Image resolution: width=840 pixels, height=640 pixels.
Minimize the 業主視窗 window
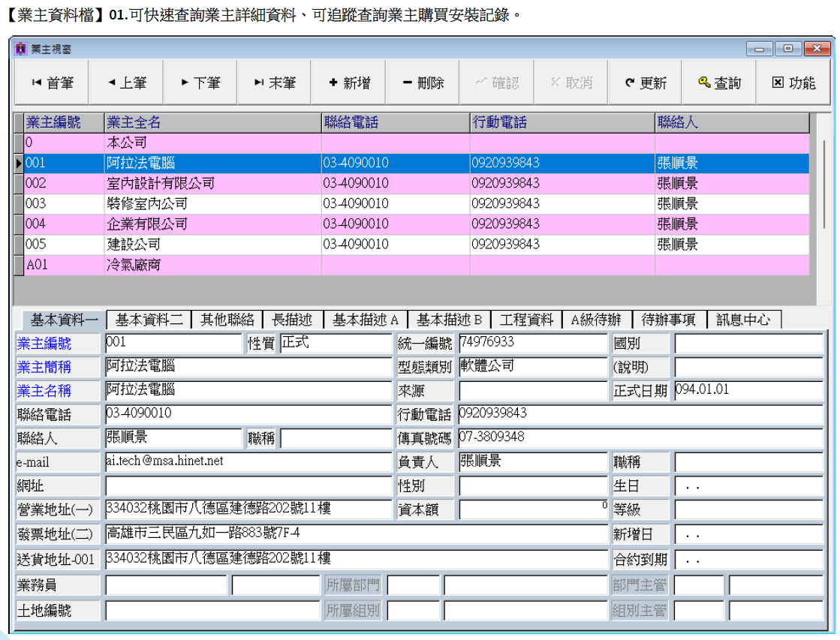point(759,49)
